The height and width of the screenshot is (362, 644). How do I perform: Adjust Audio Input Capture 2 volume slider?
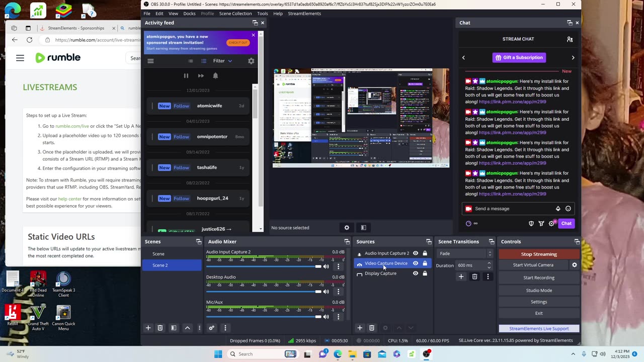point(264,266)
